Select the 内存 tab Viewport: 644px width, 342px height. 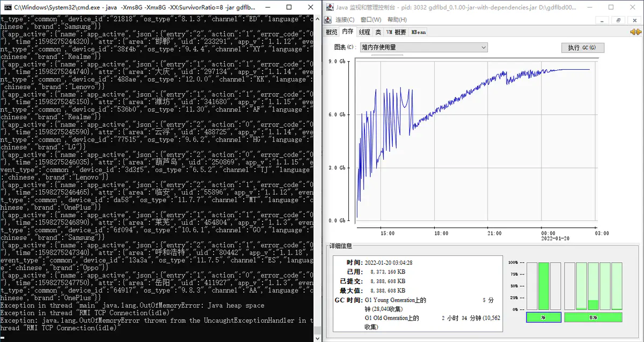pos(348,32)
